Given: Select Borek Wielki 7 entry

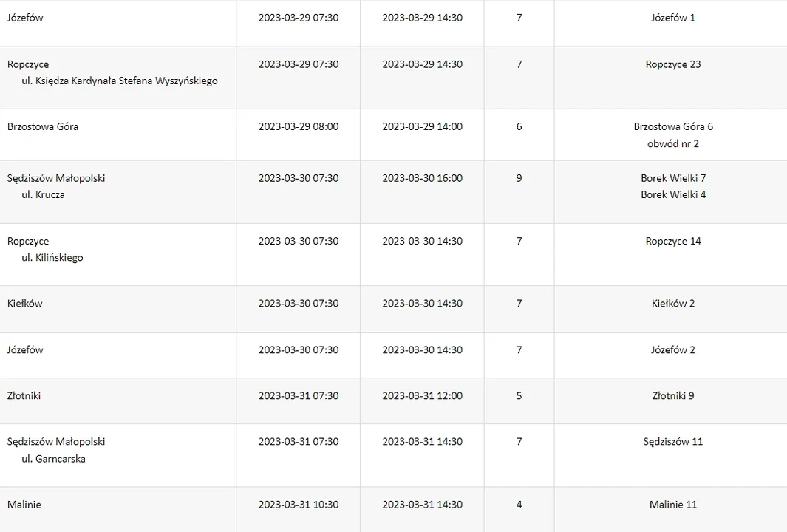Looking at the screenshot, I should (672, 178).
